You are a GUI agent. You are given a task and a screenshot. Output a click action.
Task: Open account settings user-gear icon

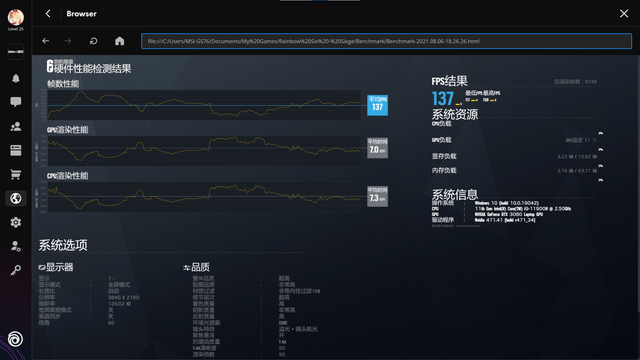coord(16,246)
